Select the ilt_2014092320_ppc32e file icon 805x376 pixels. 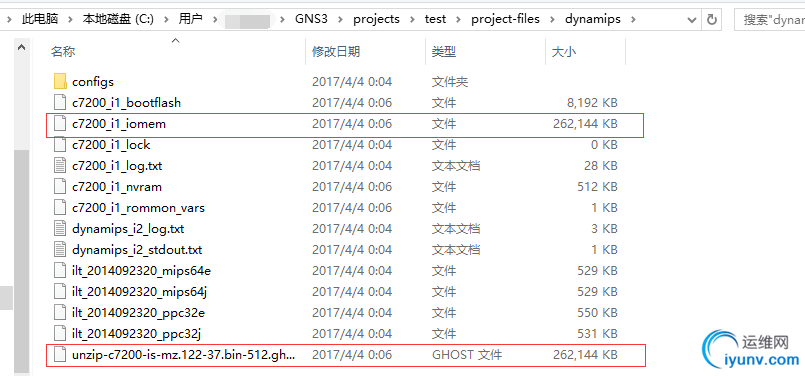pyautogui.click(x=60, y=312)
